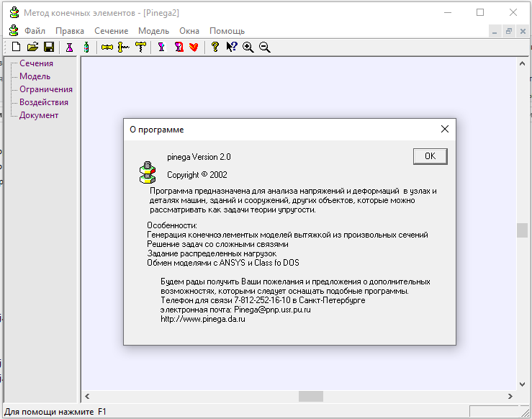
Task: Select Сечения in the tree panel
Action: (36, 63)
